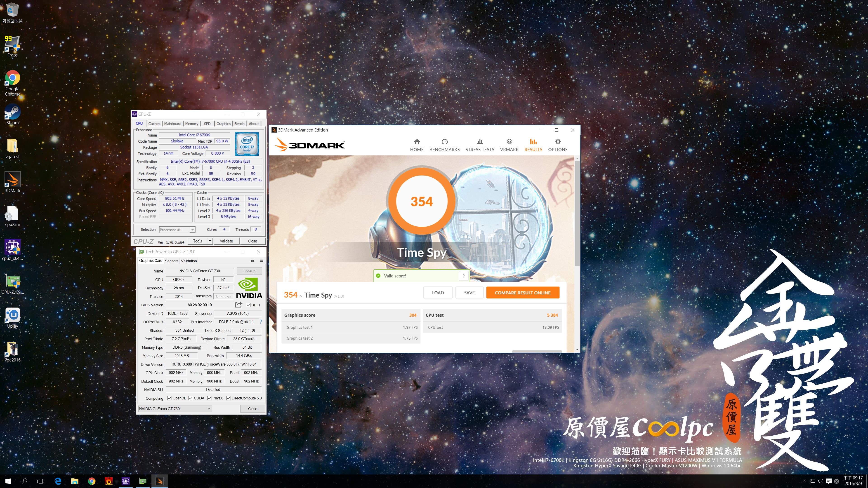Click COMPARE RESULT ONLINE button
This screenshot has width=868, height=488.
pyautogui.click(x=523, y=293)
